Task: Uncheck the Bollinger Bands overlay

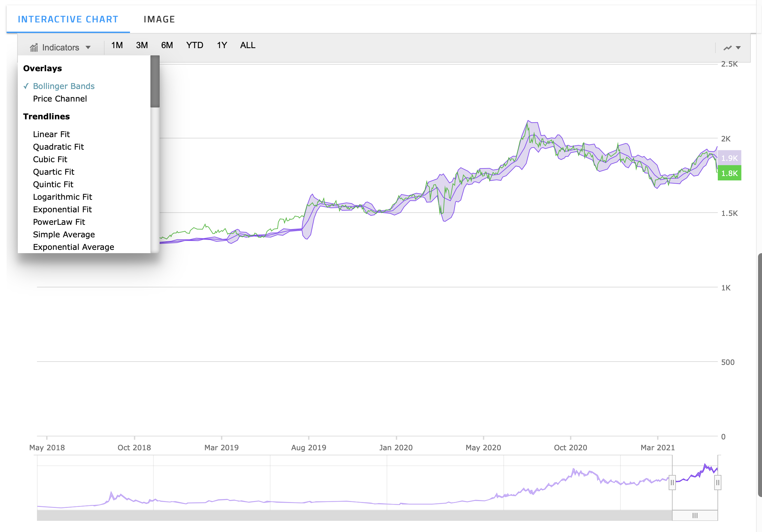Action: 64,86
